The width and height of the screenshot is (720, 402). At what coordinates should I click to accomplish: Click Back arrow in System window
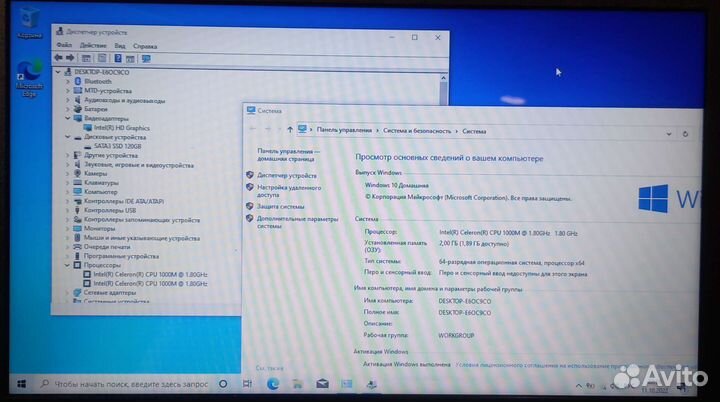253,129
